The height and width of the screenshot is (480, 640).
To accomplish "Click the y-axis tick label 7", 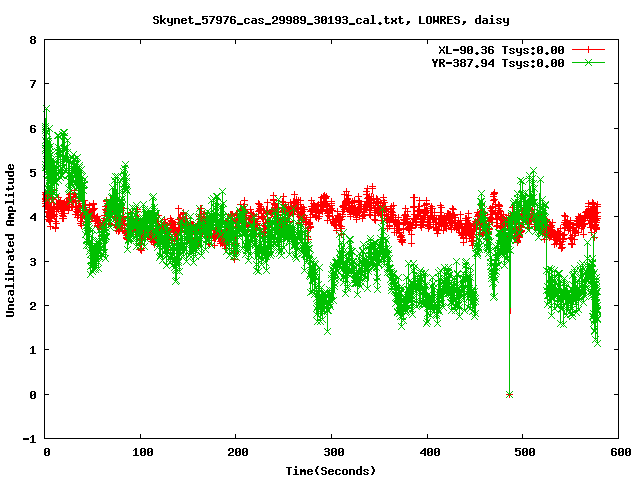I will click(33, 84).
